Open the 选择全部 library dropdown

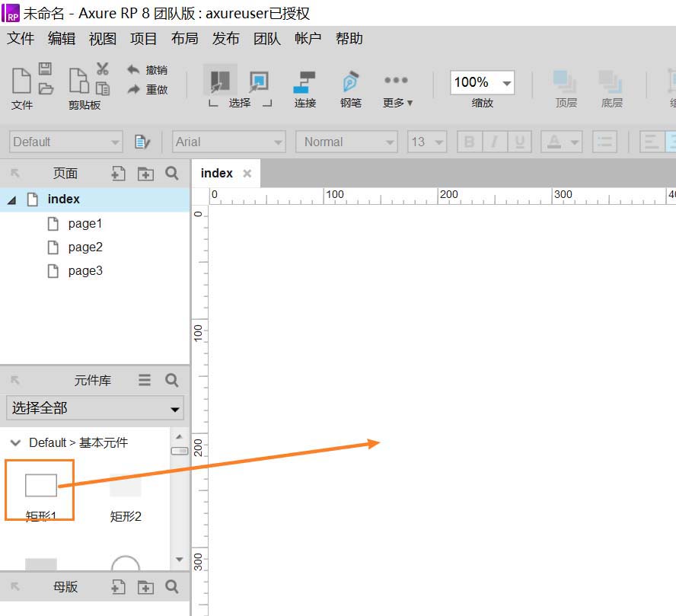pyautogui.click(x=95, y=408)
